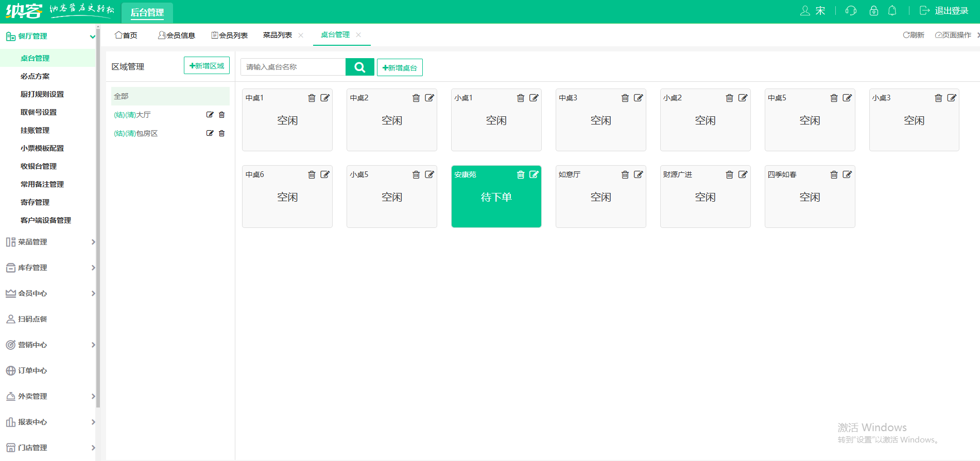
Task: Click the 新增桌台 button
Action: 400,67
